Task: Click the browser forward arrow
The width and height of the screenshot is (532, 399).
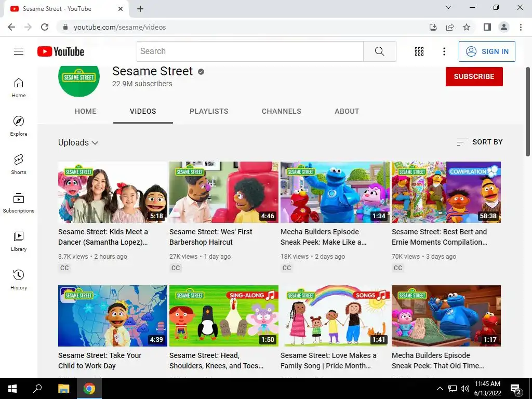Action: point(28,27)
